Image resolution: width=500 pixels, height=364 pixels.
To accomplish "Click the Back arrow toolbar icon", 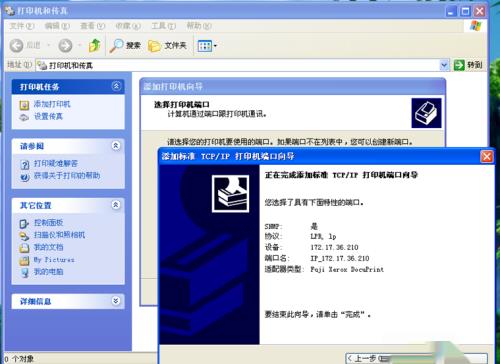I will pyautogui.click(x=16, y=45).
